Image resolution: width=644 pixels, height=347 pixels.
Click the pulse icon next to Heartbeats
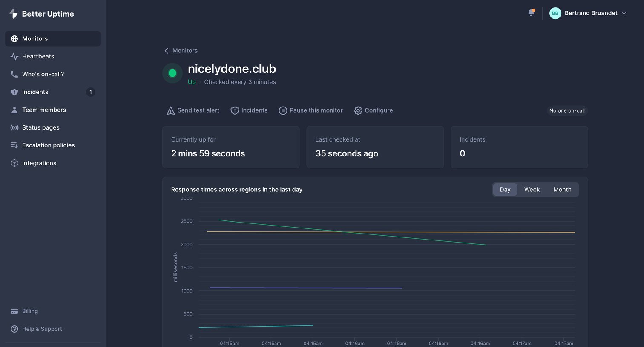pyautogui.click(x=14, y=56)
